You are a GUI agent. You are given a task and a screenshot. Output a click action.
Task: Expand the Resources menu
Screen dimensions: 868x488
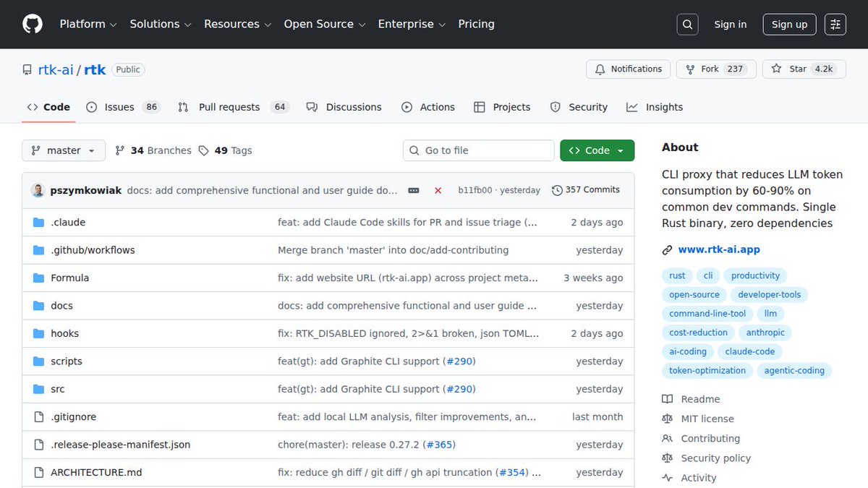pos(238,24)
